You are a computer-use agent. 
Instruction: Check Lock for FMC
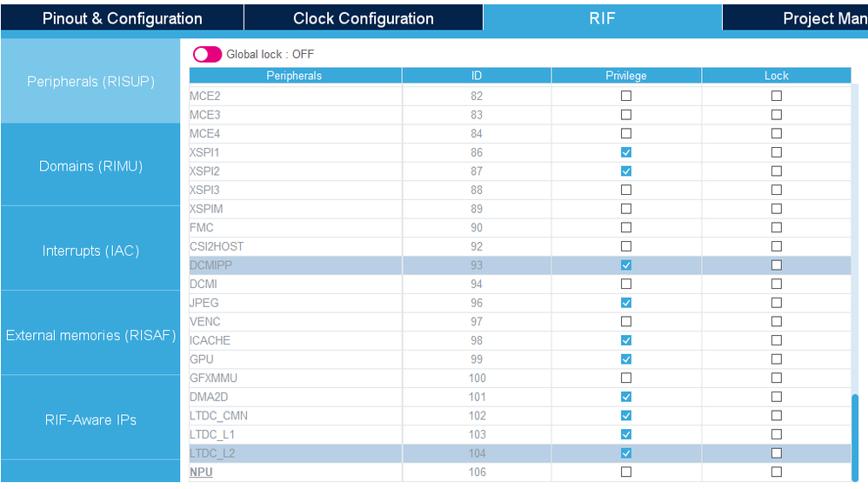[777, 228]
